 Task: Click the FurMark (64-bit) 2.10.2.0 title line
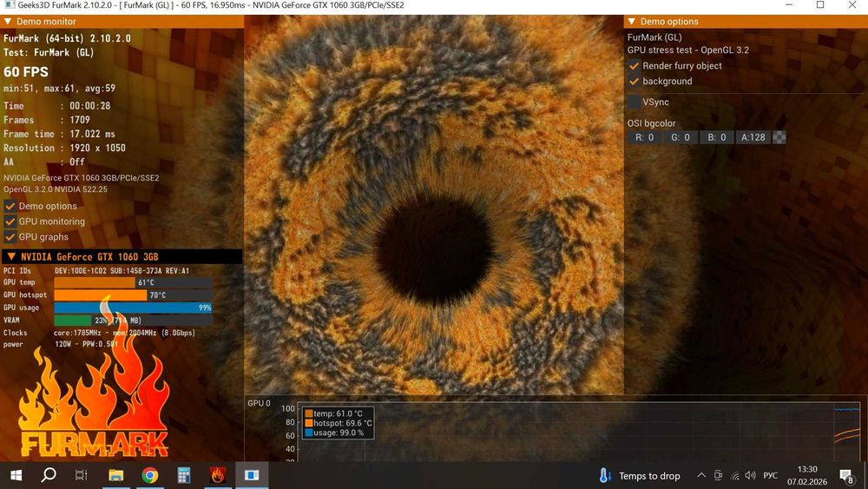pyautogui.click(x=67, y=38)
